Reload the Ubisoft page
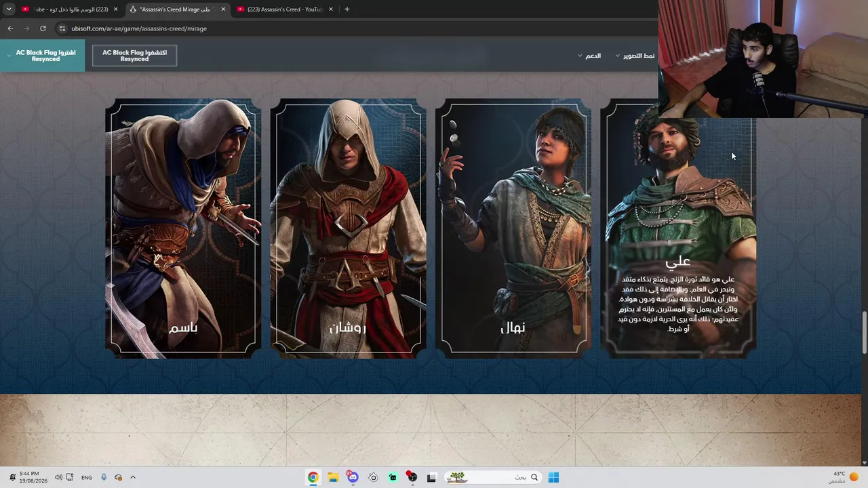Image resolution: width=868 pixels, height=488 pixels. (x=43, y=28)
